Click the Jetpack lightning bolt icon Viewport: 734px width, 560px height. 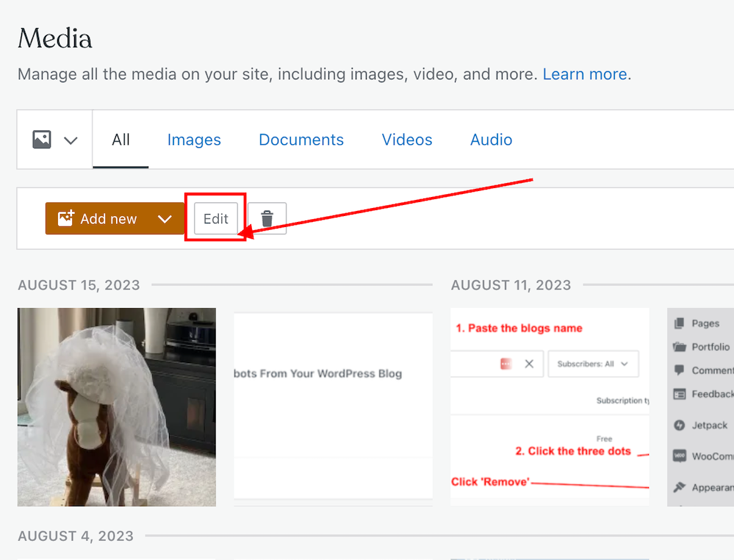pyautogui.click(x=680, y=425)
